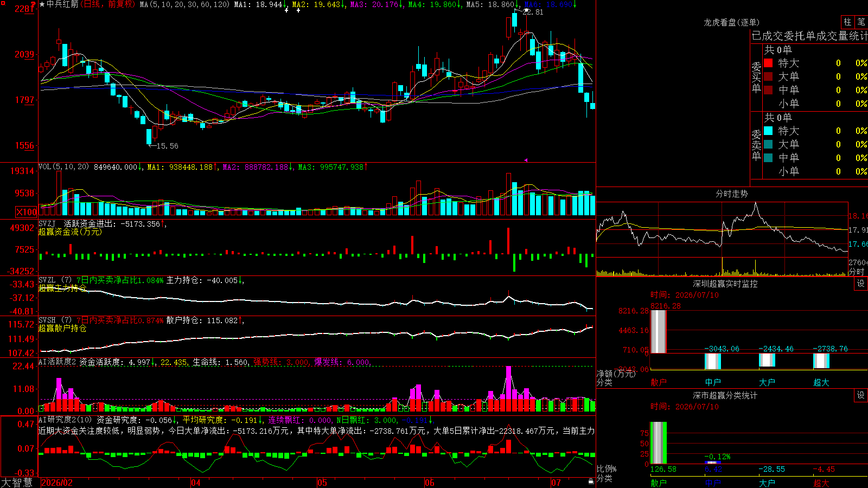Click teal 中单 swatch in 委卖单 section

768,158
